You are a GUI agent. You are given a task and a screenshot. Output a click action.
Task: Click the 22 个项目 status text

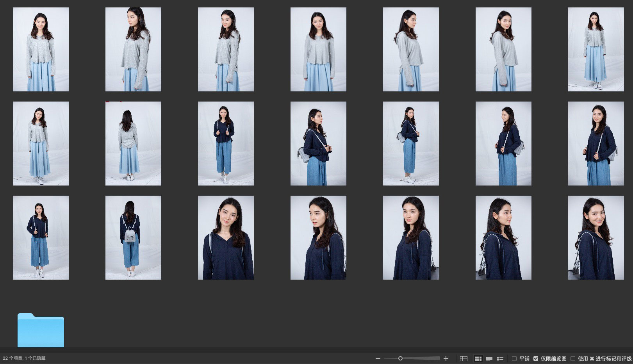(x=24, y=358)
